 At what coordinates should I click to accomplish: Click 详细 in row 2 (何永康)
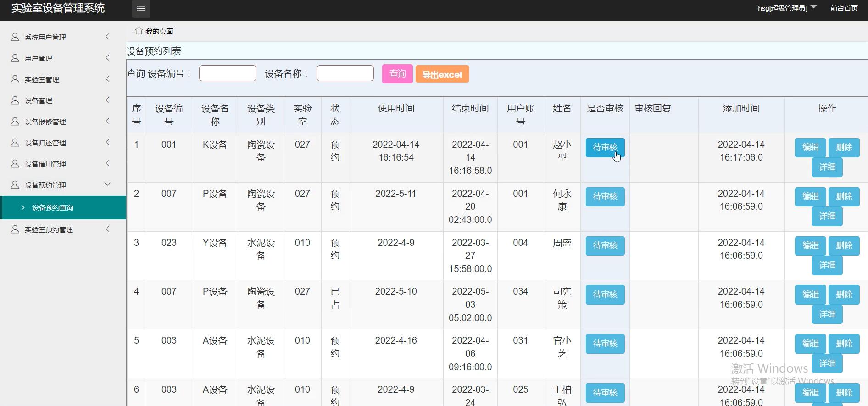coord(827,216)
